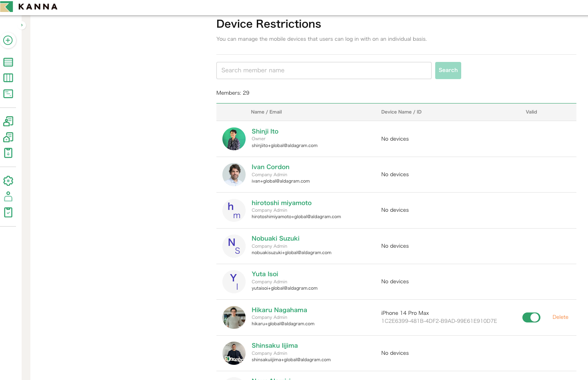Open the board view icon with vertical columns
Screen dimensions: 588x380
click(8, 78)
